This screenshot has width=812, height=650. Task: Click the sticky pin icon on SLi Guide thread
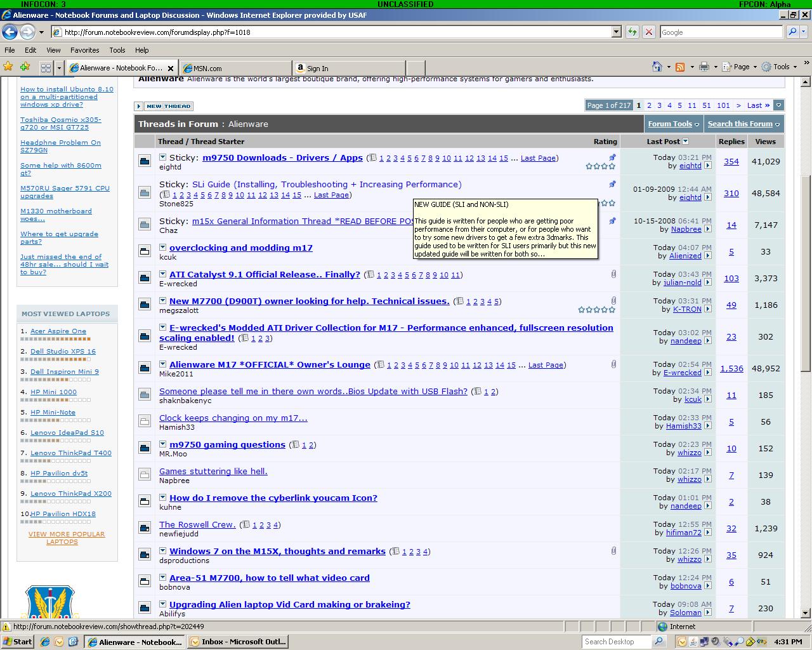612,184
